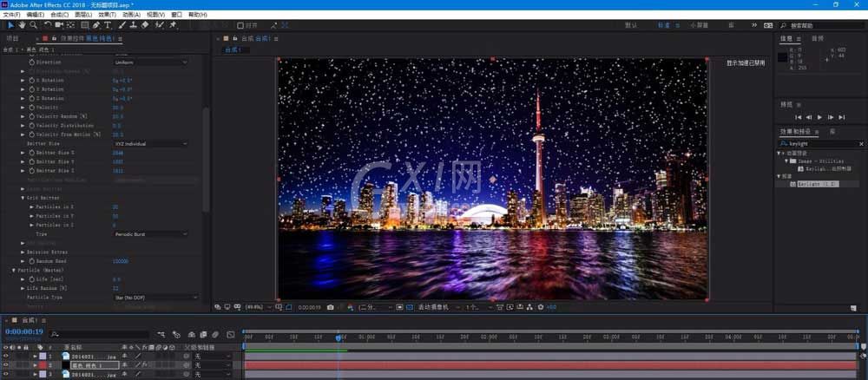Open layer 2 parent dropdown
Screen dimensions: 868x380
click(212, 365)
